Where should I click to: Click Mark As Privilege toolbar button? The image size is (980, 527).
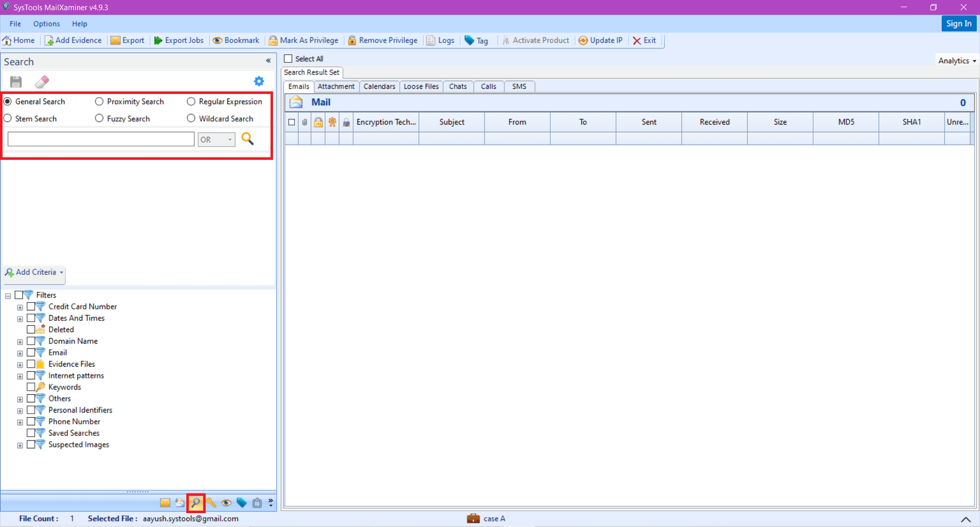click(x=304, y=40)
